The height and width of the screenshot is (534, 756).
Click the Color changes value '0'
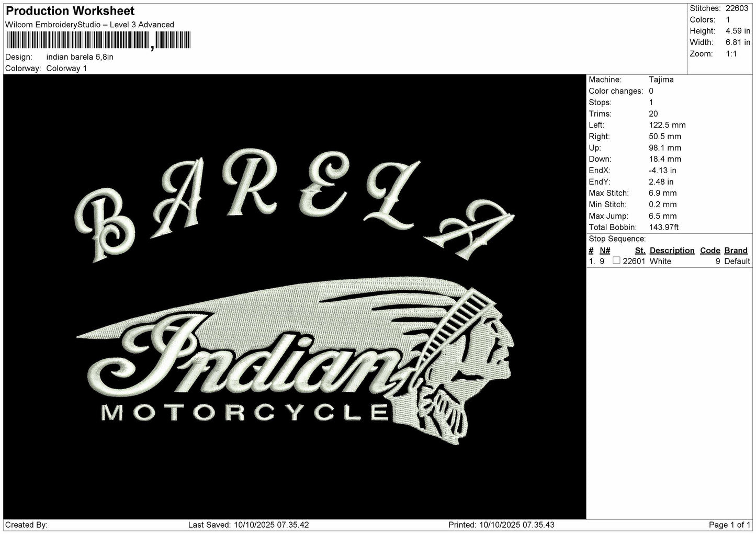point(651,91)
